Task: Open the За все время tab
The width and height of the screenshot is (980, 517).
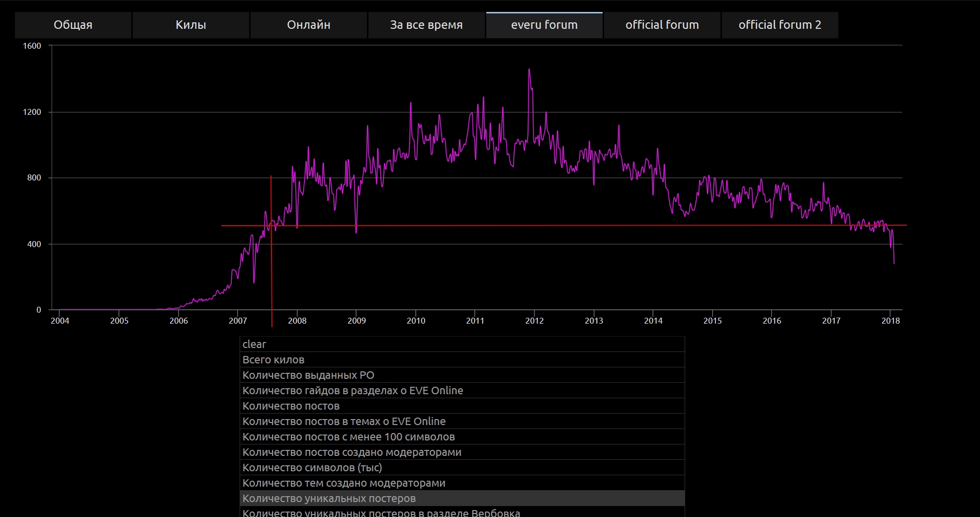Action: pos(427,25)
